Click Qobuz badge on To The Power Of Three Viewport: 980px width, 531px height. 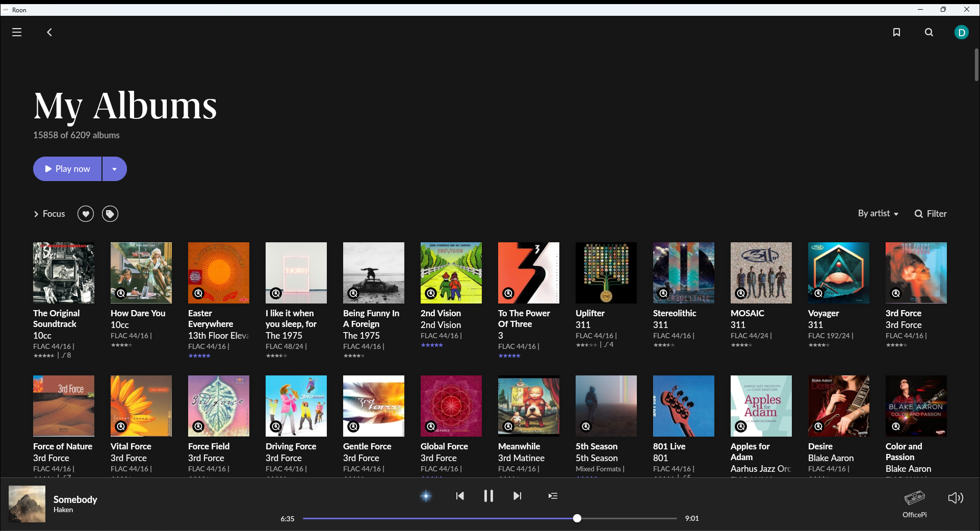point(508,293)
